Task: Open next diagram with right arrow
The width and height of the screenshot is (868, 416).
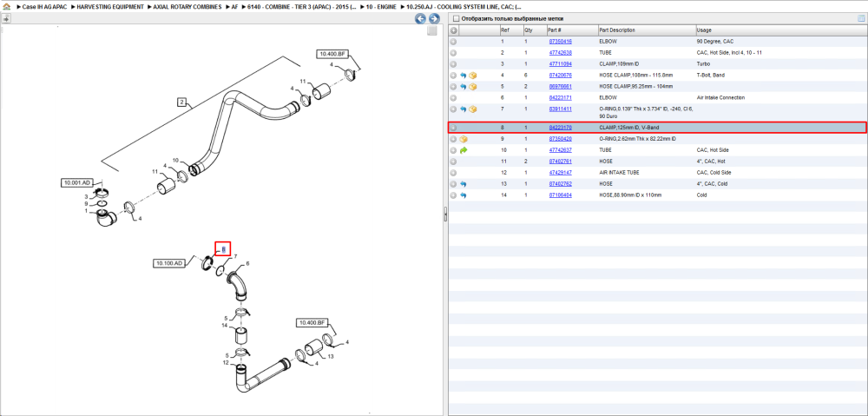Action: click(435, 19)
